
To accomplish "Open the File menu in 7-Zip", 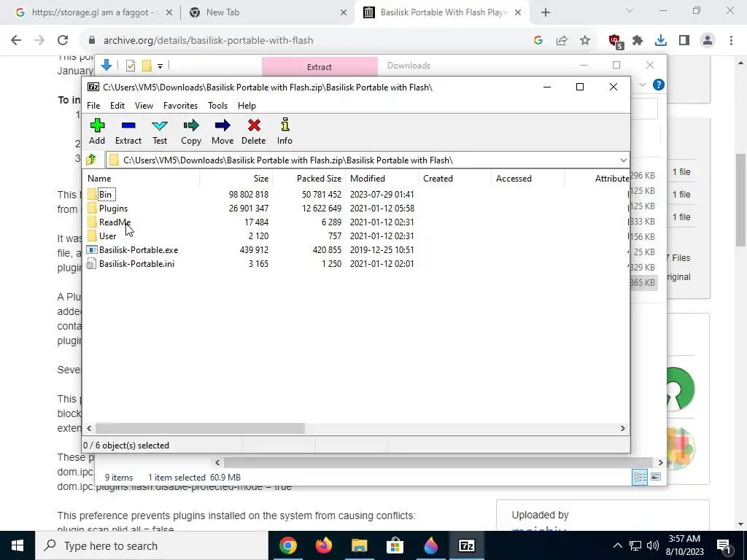I will (x=93, y=106).
